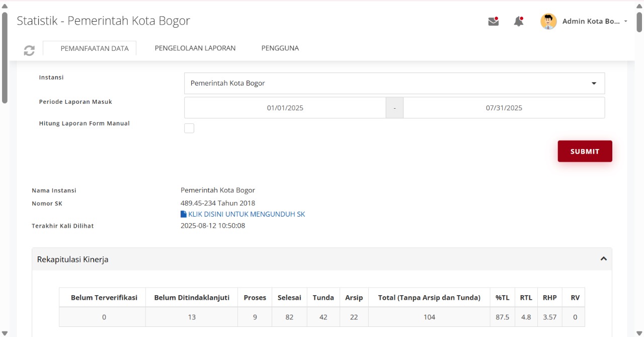Collapse the Rekapitulasi Kinerja panel chevron
Screen dimensions: 644x337
pyautogui.click(x=604, y=258)
